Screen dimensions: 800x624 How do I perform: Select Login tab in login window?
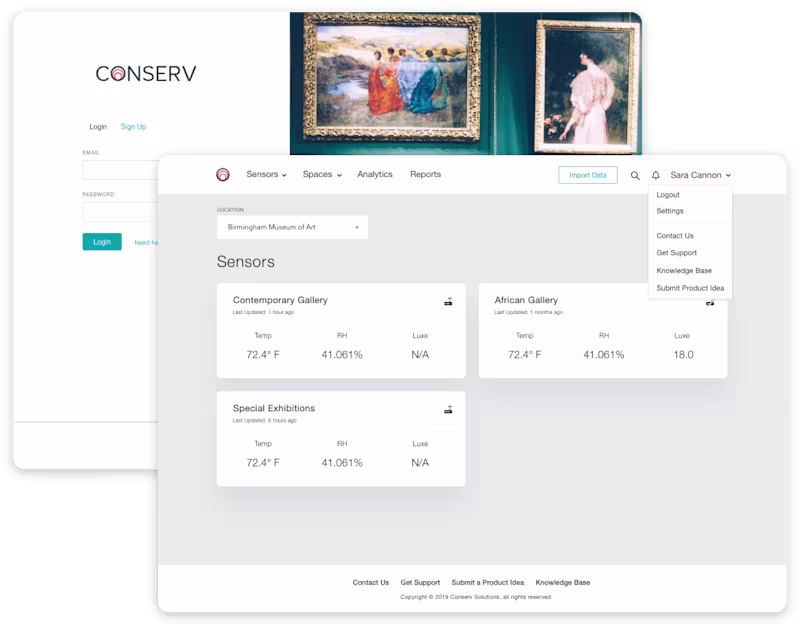tap(98, 127)
